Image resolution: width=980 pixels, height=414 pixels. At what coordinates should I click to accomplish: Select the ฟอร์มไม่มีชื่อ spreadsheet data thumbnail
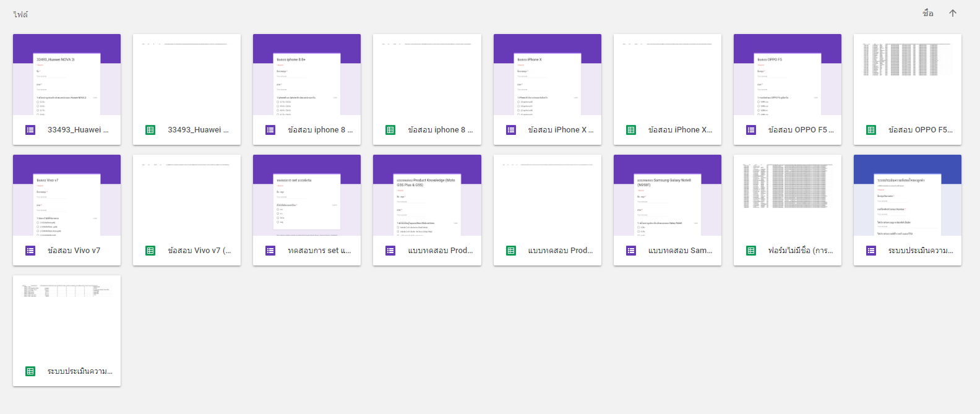(x=788, y=195)
